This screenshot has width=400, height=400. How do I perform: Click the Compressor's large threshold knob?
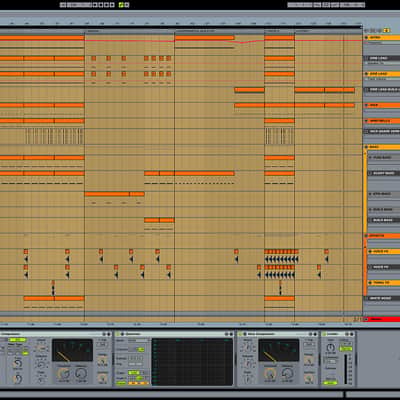[63, 374]
